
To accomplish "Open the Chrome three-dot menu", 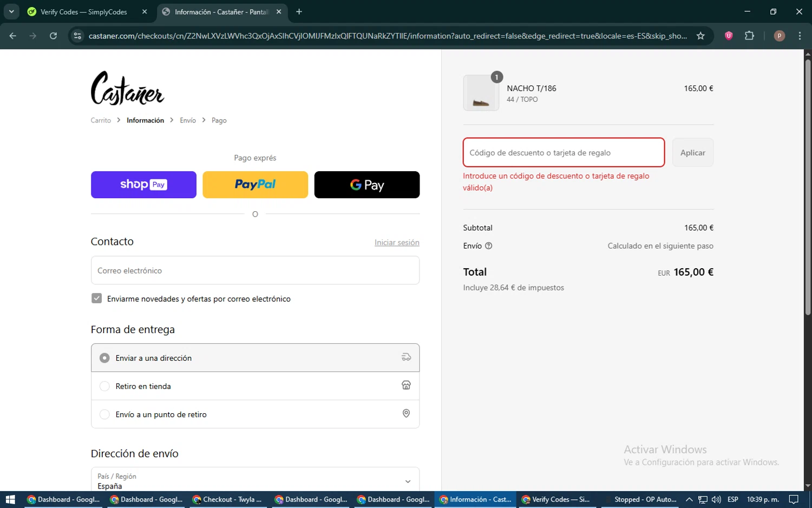I will pos(800,36).
